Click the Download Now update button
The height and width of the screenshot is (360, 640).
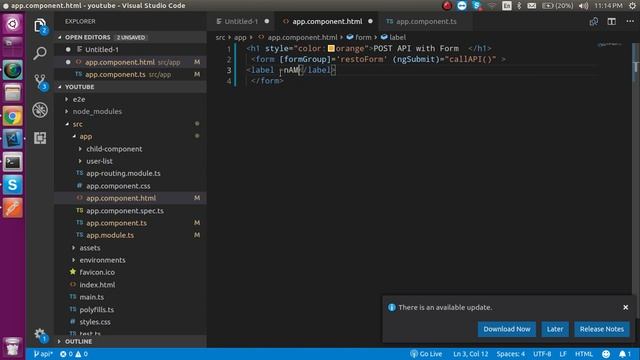point(507,329)
